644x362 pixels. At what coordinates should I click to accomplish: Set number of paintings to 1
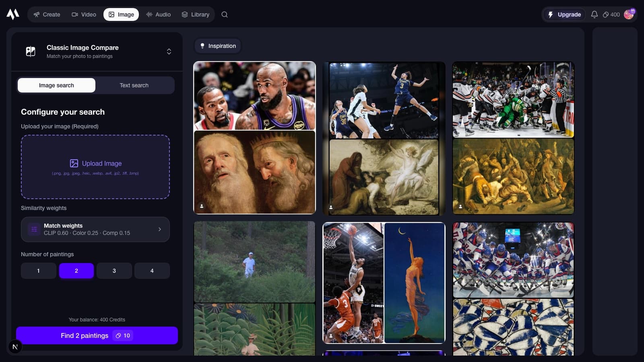tap(38, 271)
